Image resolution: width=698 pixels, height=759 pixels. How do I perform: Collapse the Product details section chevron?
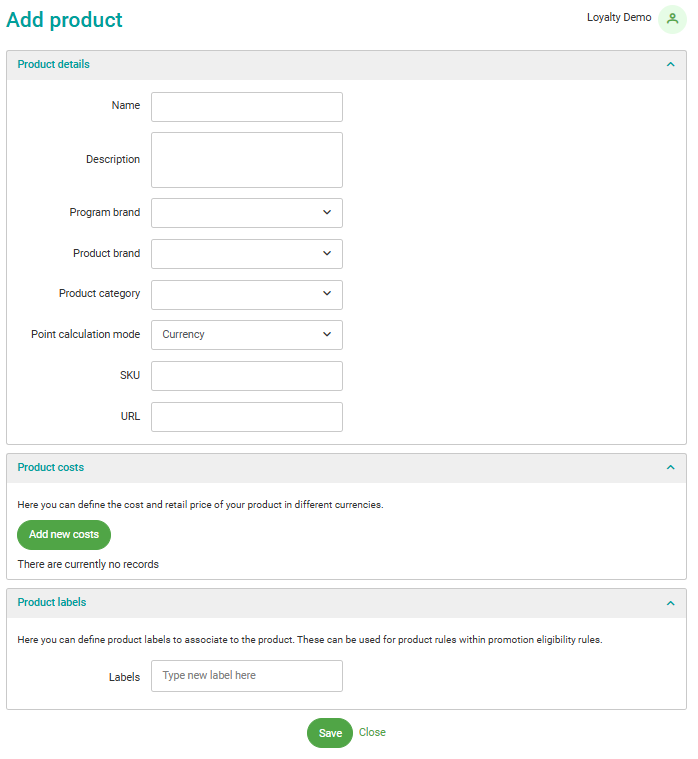pos(670,65)
